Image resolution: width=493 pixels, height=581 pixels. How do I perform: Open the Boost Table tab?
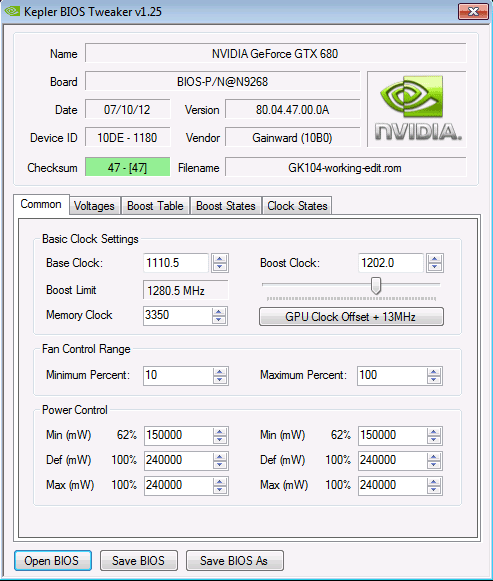pyautogui.click(x=155, y=206)
